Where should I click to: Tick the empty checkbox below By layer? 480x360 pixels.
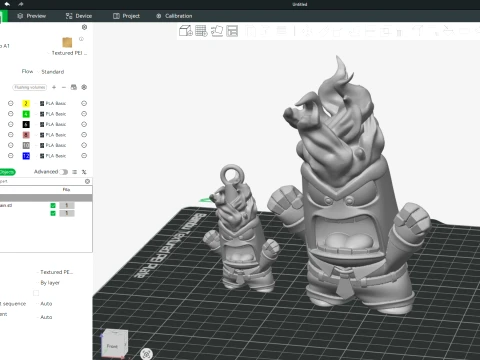coord(36,293)
